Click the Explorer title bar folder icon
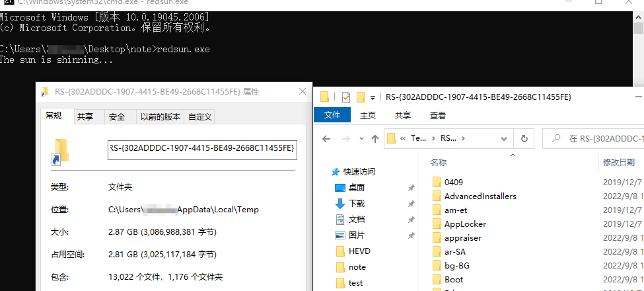Viewport: 644px width, 291px height. [x=325, y=97]
